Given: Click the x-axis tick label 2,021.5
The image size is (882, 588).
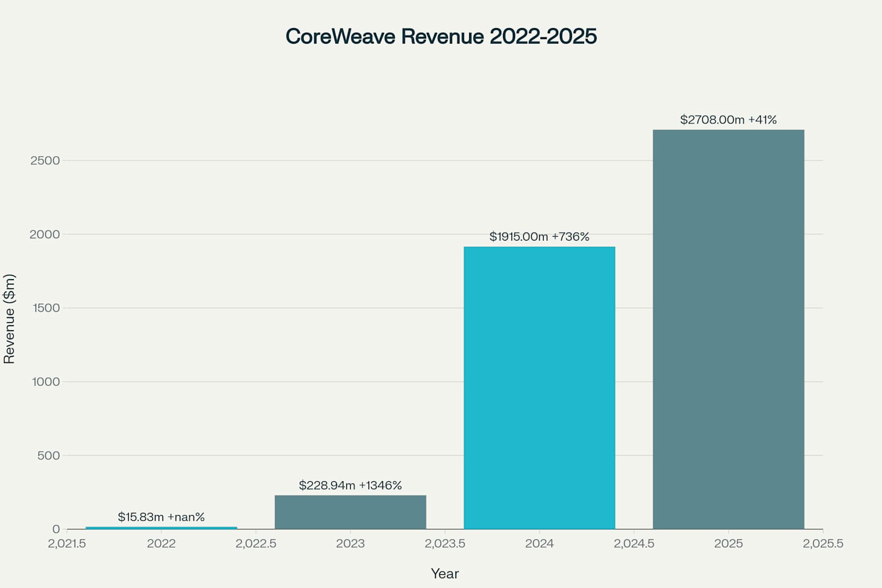Looking at the screenshot, I should (x=67, y=543).
